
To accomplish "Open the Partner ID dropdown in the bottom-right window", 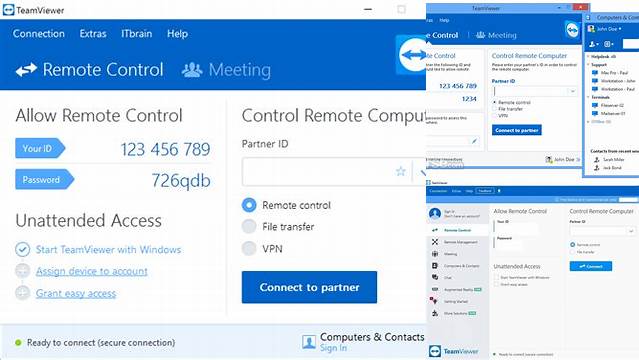I will point(631,231).
